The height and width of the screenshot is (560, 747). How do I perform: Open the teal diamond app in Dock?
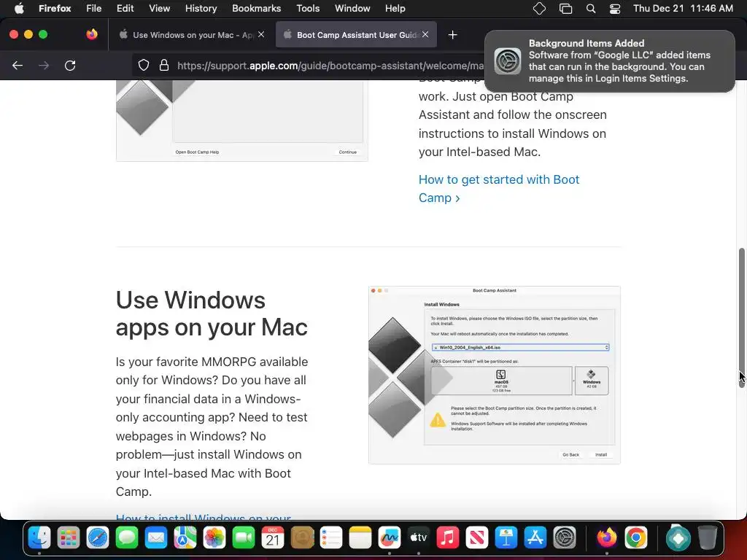(x=678, y=538)
